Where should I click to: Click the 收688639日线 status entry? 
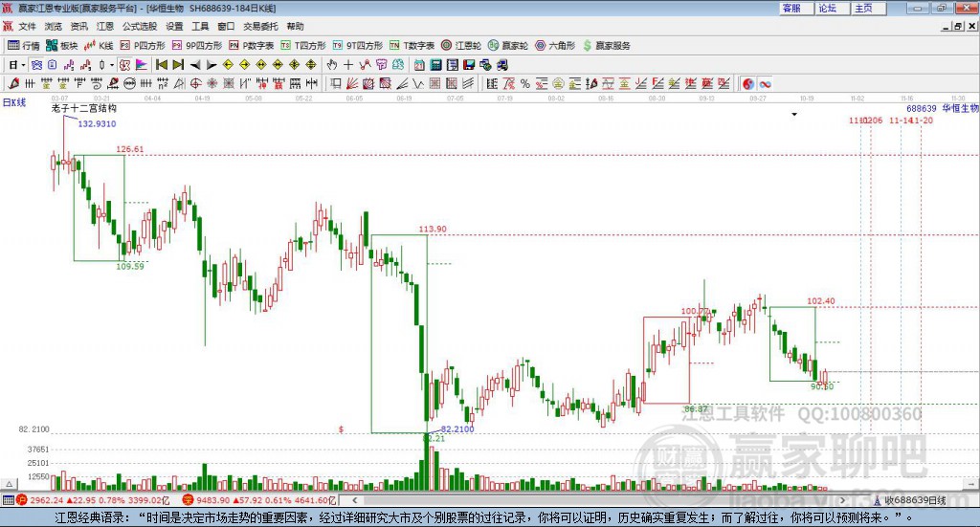coord(911,500)
